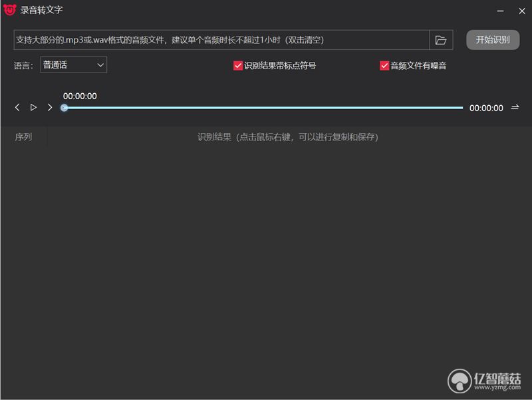
Task: Open the 普通话 language dropdown
Action: pos(74,65)
